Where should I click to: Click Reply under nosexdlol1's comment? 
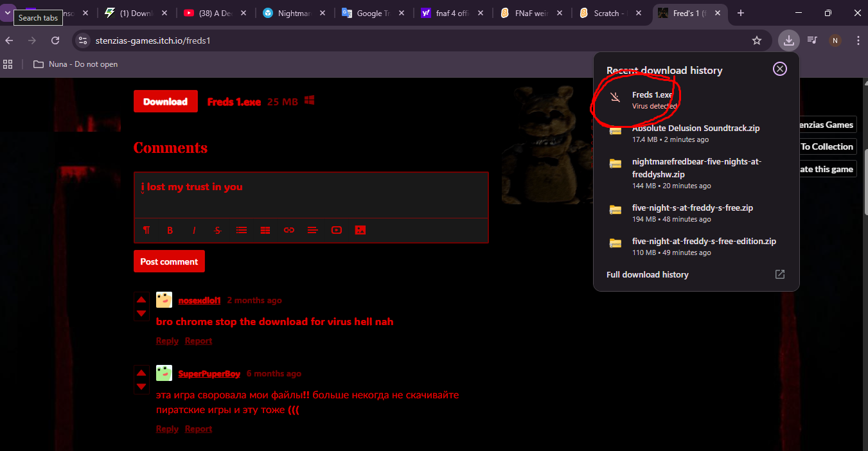pos(167,340)
